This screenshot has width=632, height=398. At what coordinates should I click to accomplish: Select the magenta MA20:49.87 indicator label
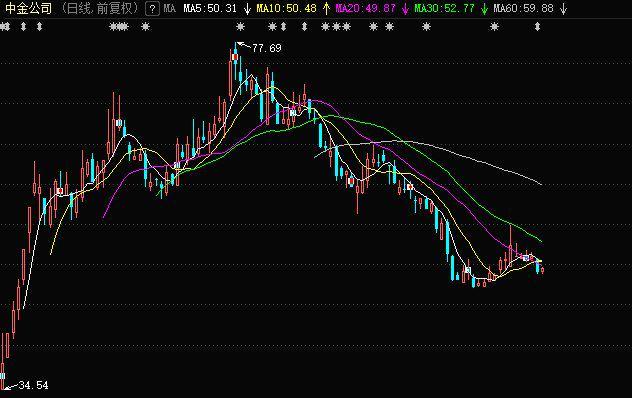coord(366,8)
